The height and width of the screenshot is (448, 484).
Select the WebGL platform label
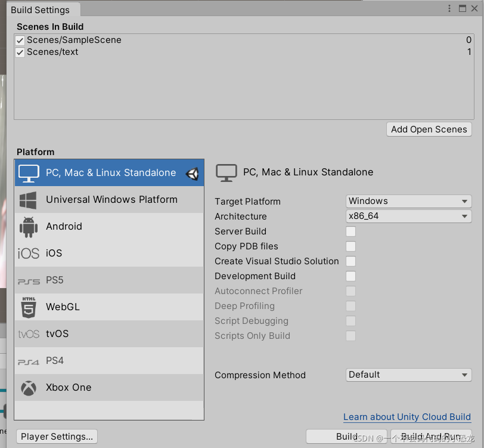[x=63, y=307]
